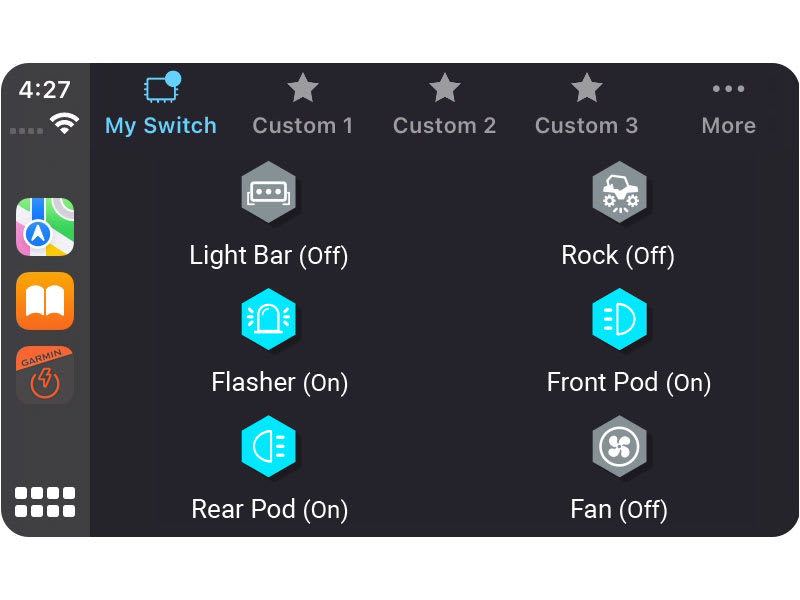
Task: Launch the Books app icon
Action: (45, 301)
